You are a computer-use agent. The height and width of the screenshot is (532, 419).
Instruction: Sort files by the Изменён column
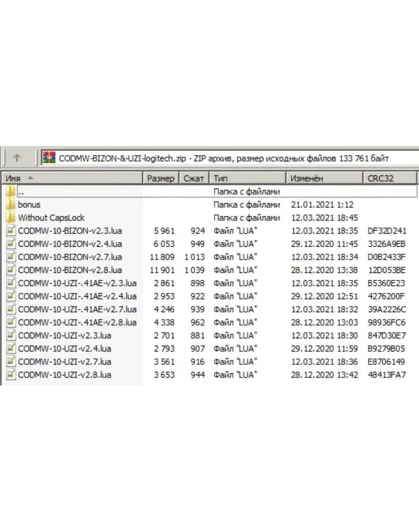324,178
